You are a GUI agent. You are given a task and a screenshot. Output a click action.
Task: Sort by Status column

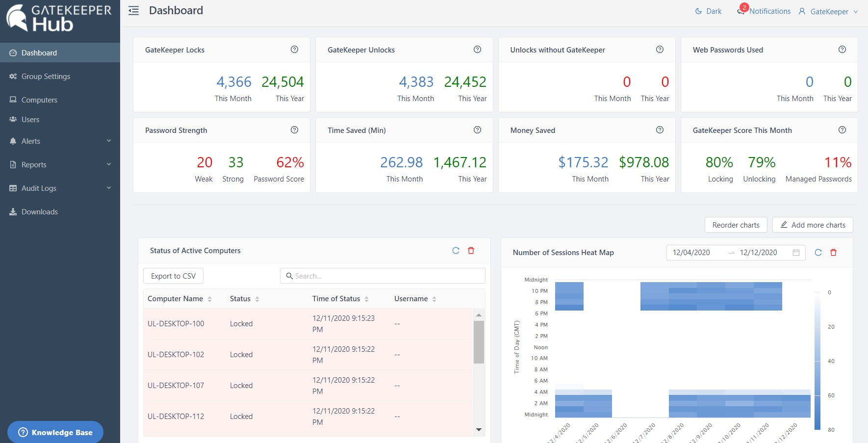244,298
